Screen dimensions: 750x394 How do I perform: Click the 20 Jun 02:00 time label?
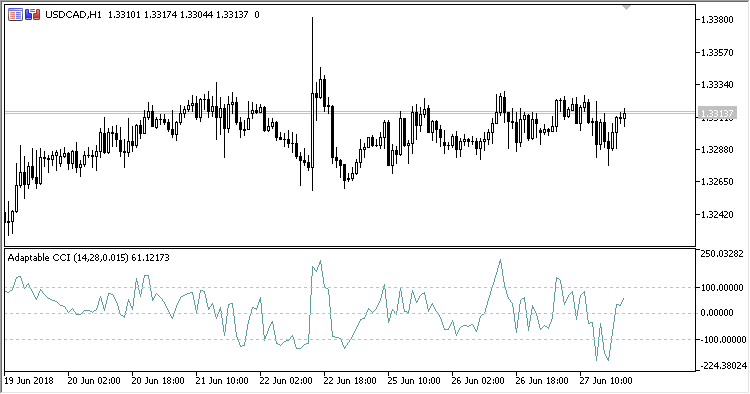(94, 381)
